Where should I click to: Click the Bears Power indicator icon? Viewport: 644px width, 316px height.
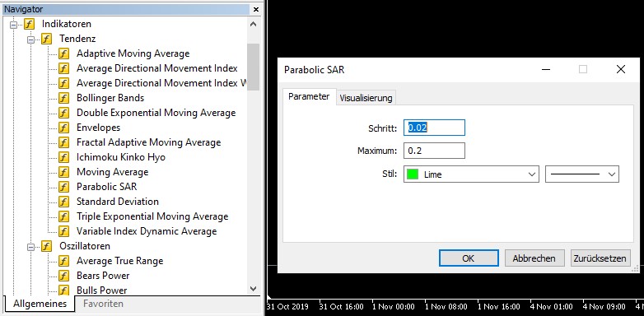(x=63, y=276)
